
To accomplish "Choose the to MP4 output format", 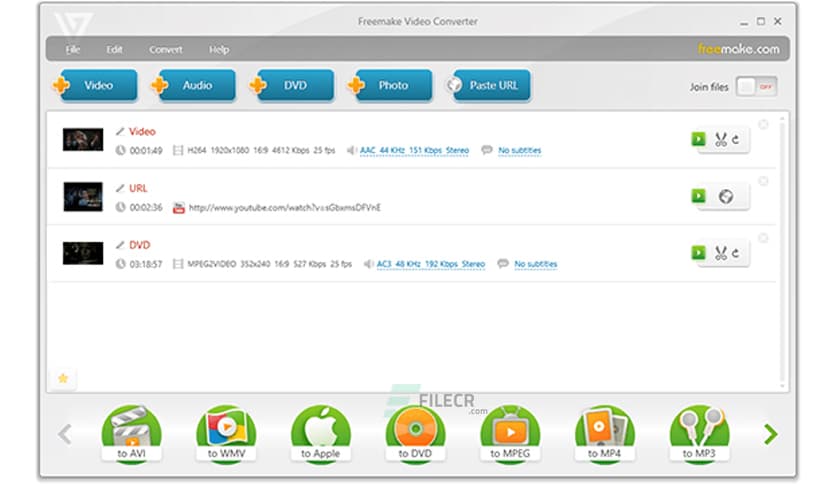I will point(604,433).
